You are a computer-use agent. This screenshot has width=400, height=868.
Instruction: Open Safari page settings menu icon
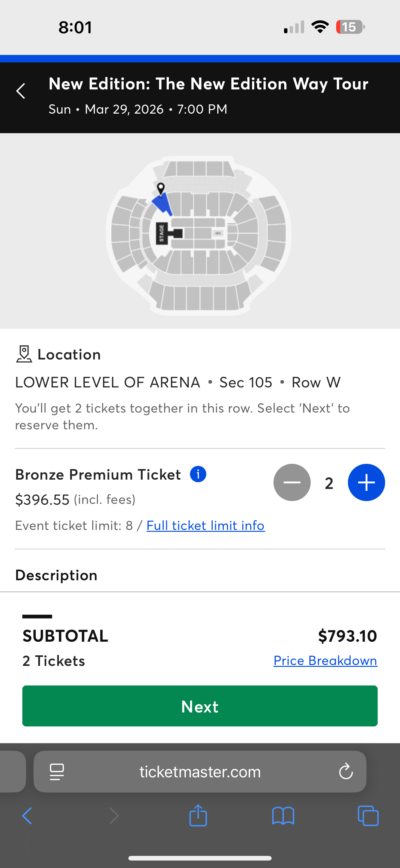point(57,772)
